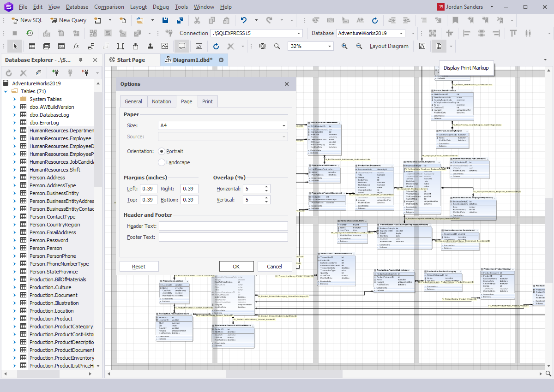Viewport: 554px width, 392px height.
Task: Expand the Production.Product table node
Action: pyautogui.click(x=14, y=319)
